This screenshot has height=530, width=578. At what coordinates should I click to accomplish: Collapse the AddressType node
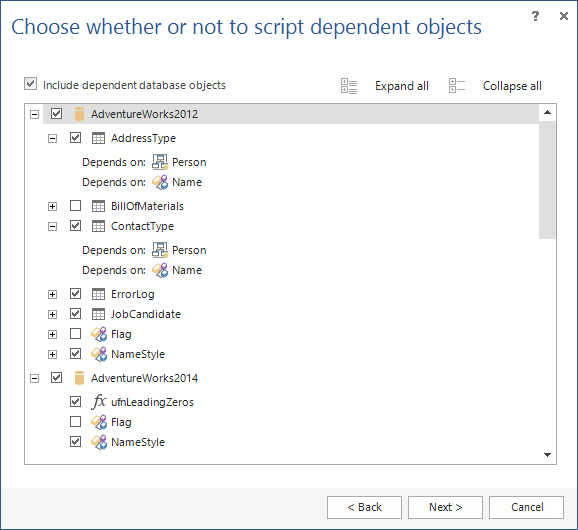pos(53,139)
